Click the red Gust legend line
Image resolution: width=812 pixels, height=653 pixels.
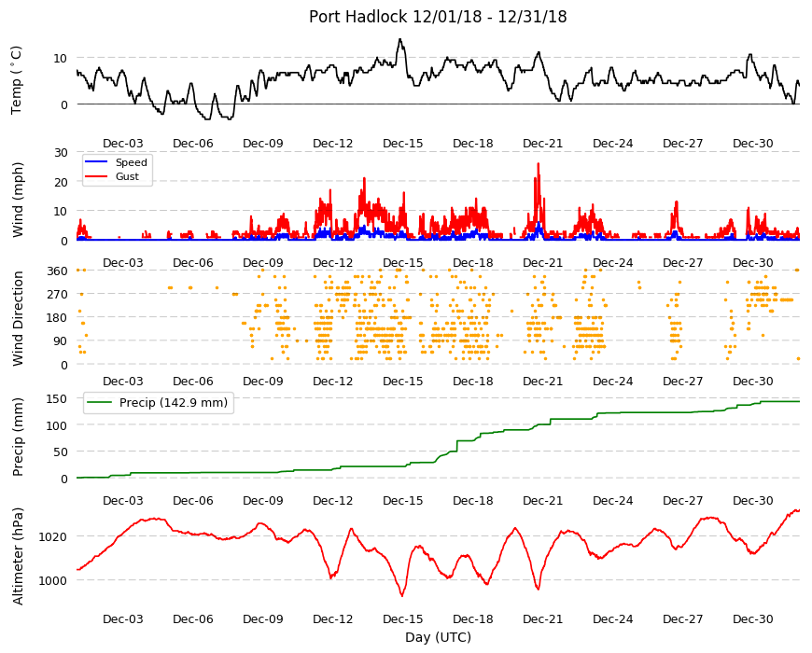click(x=96, y=176)
